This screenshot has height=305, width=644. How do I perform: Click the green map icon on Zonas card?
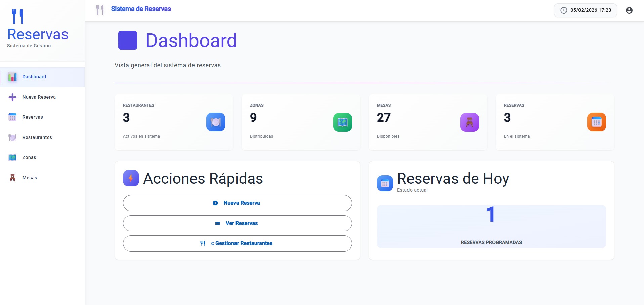(x=342, y=122)
